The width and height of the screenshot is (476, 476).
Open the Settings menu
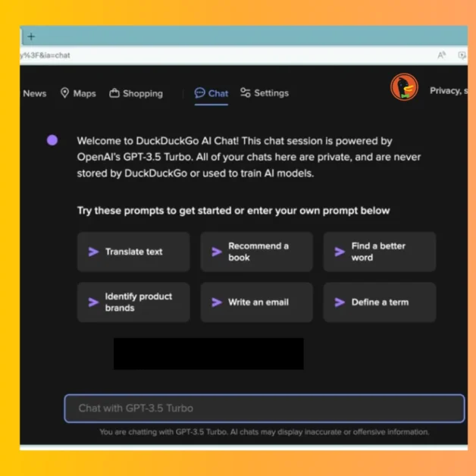[x=265, y=93]
